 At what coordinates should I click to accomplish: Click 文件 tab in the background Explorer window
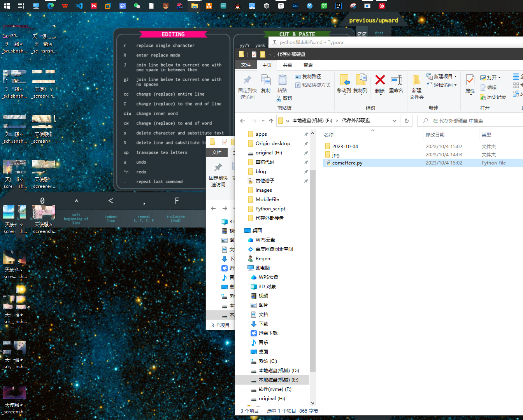[x=217, y=152]
